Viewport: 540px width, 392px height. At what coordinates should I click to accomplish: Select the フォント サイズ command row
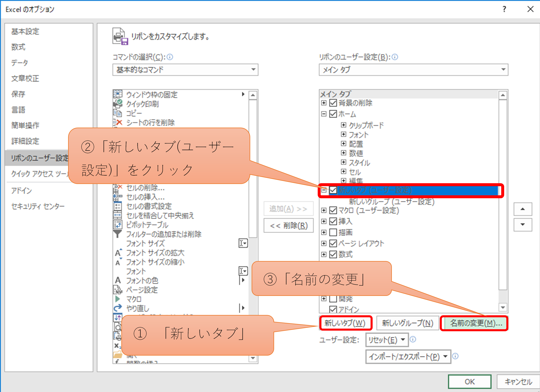pyautogui.click(x=180, y=243)
